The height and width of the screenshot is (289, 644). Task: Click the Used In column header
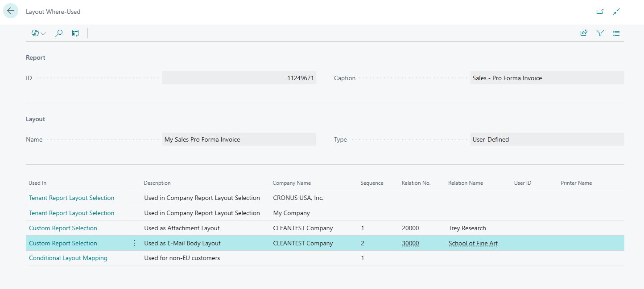[x=37, y=183]
